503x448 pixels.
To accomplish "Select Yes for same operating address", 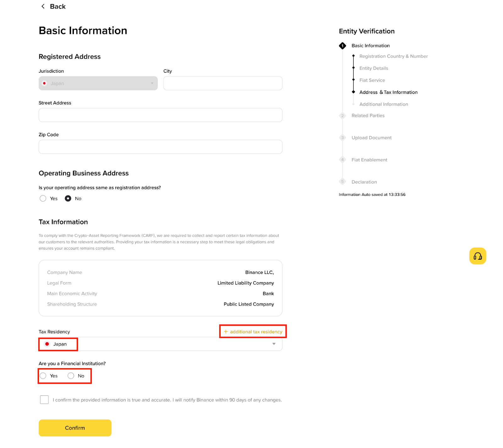I will click(x=43, y=198).
